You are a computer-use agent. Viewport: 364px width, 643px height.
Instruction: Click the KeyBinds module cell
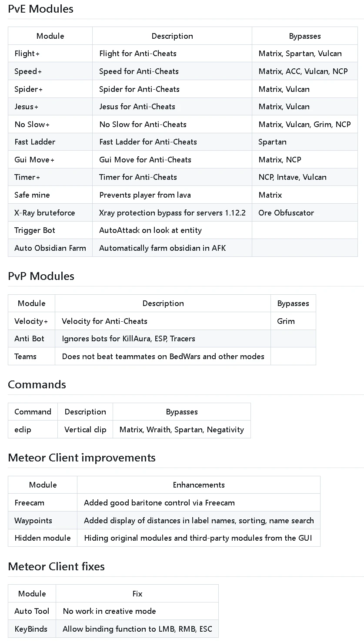(31, 629)
